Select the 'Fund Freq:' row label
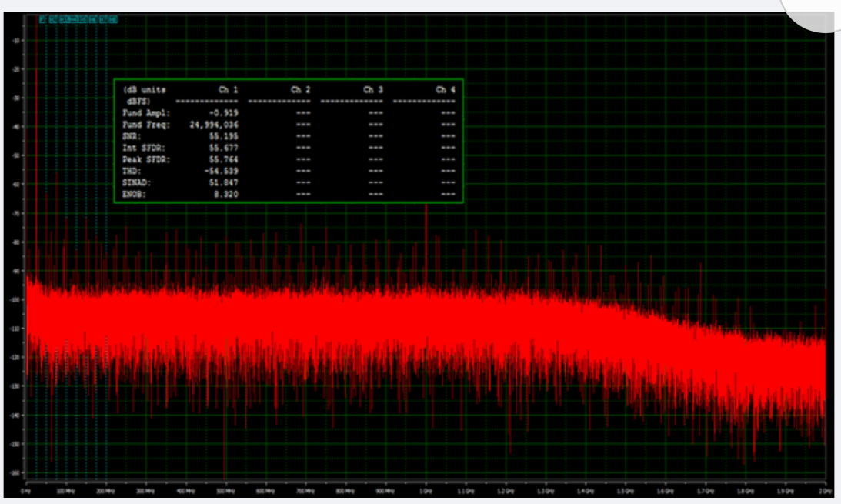Image resolution: width=841 pixels, height=504 pixels. (x=146, y=125)
